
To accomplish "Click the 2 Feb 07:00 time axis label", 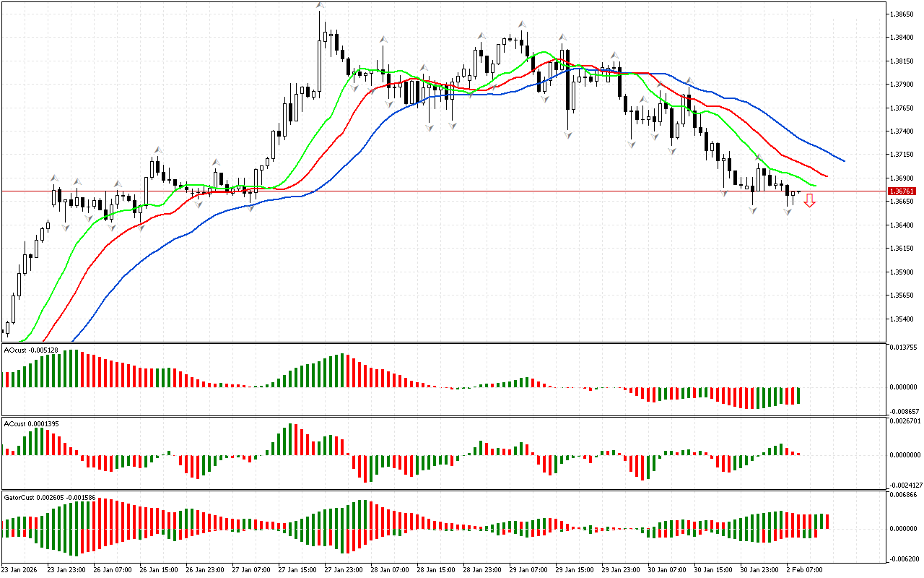I will tap(804, 569).
